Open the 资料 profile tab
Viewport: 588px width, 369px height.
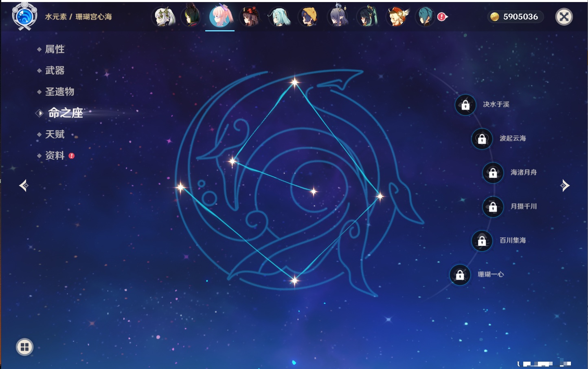click(x=55, y=155)
